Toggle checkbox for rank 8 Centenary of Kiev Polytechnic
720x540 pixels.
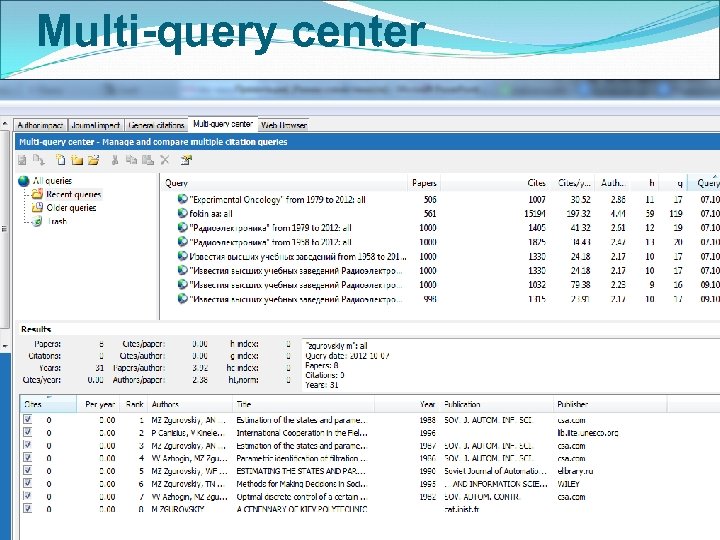click(28, 508)
